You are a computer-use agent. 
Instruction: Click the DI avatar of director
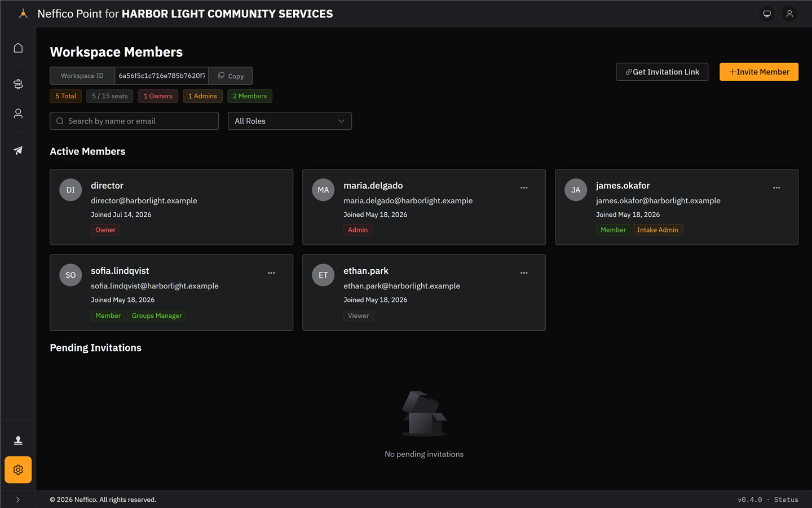[x=70, y=190]
